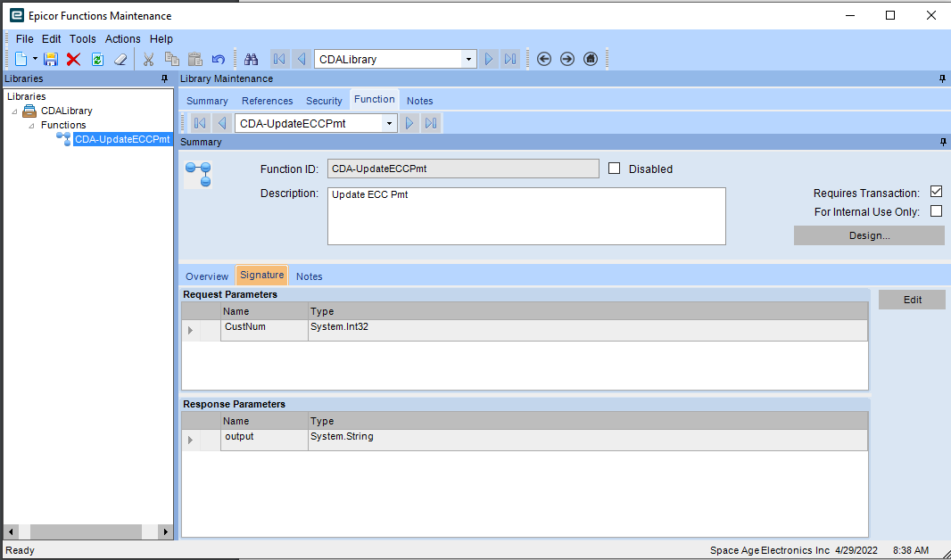Toggle the Disabled checkbox
951x560 pixels.
615,169
